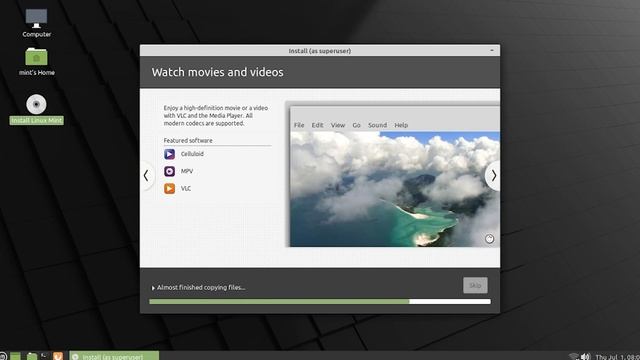Click the installation progress bar
The image size is (640, 360).
[x=320, y=302]
